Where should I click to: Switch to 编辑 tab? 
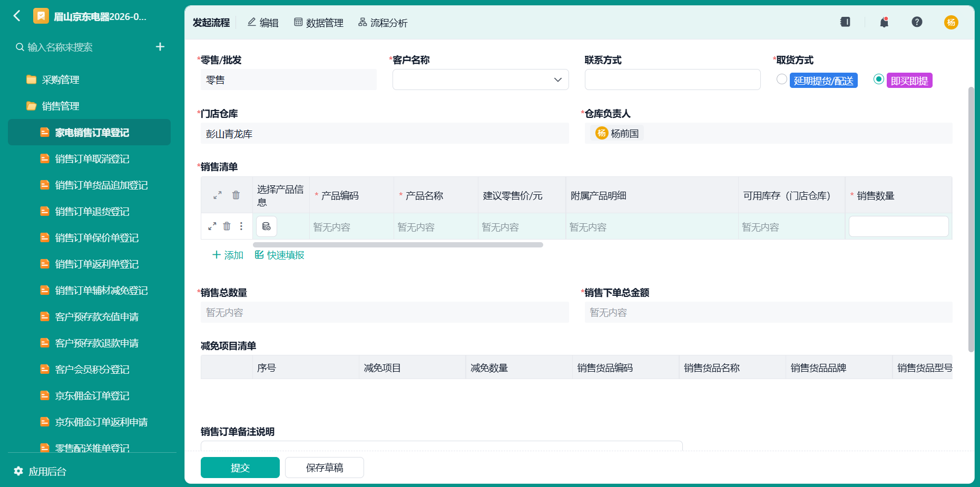pos(263,23)
